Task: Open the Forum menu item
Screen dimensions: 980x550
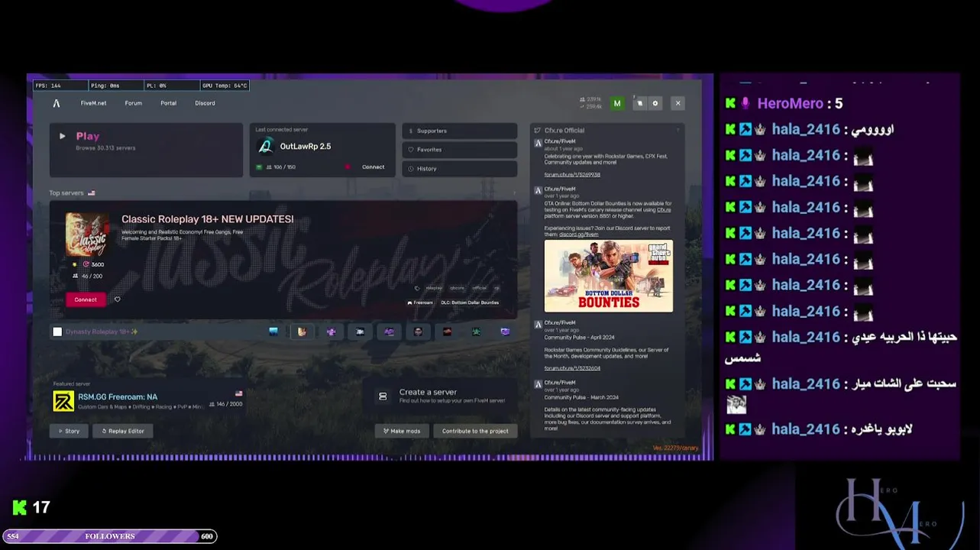Action: (134, 103)
